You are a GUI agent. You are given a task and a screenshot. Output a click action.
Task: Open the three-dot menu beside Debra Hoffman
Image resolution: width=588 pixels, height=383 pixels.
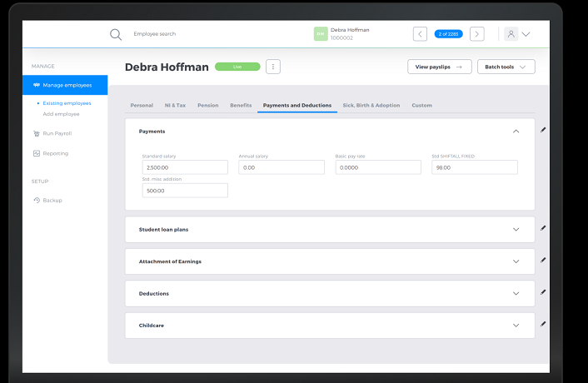[272, 67]
